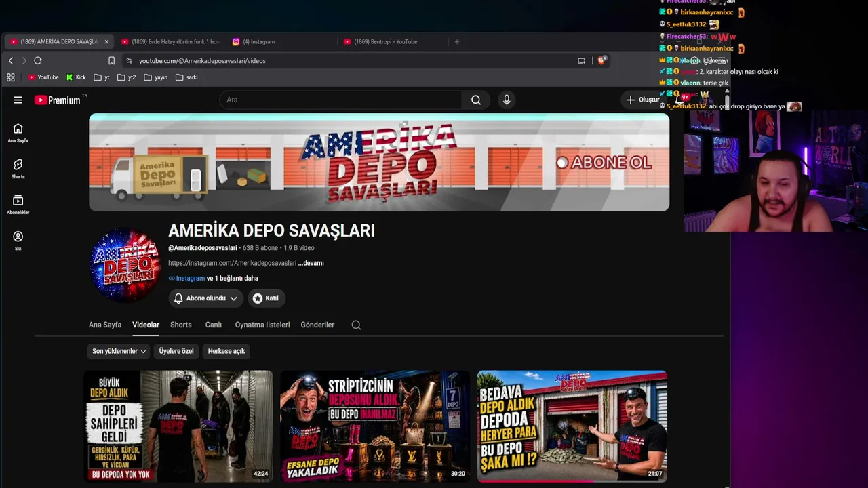Click the AMERİKA DEPO SAVAŞLARI channel title

coord(271,230)
